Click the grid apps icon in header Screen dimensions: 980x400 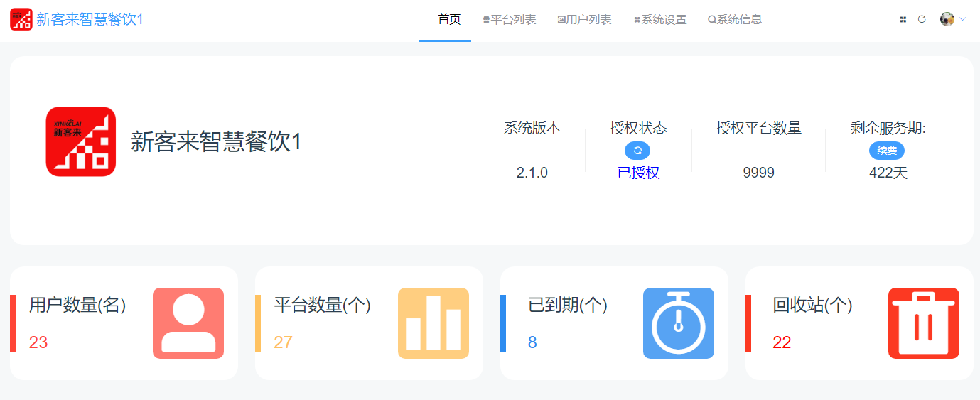903,20
